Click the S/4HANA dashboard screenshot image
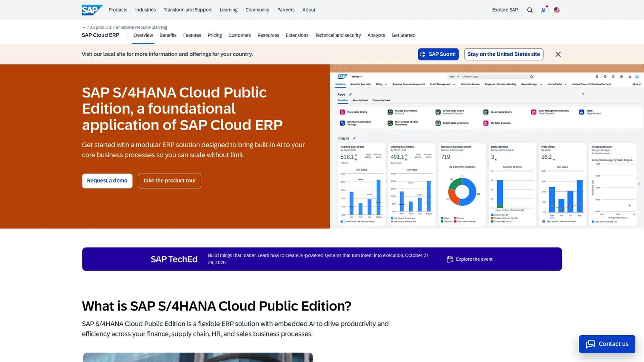Viewport: 644px width, 362px height. (487, 146)
